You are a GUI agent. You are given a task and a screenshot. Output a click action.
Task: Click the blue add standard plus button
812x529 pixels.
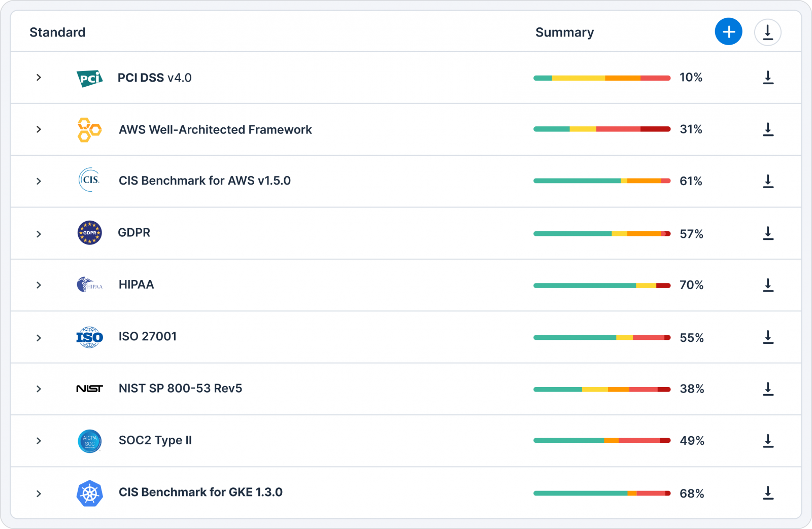coord(728,31)
